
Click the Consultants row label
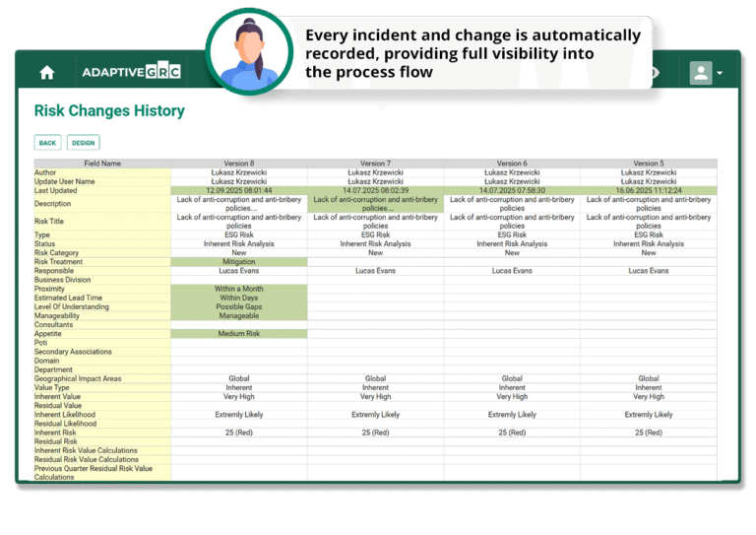tap(102, 325)
